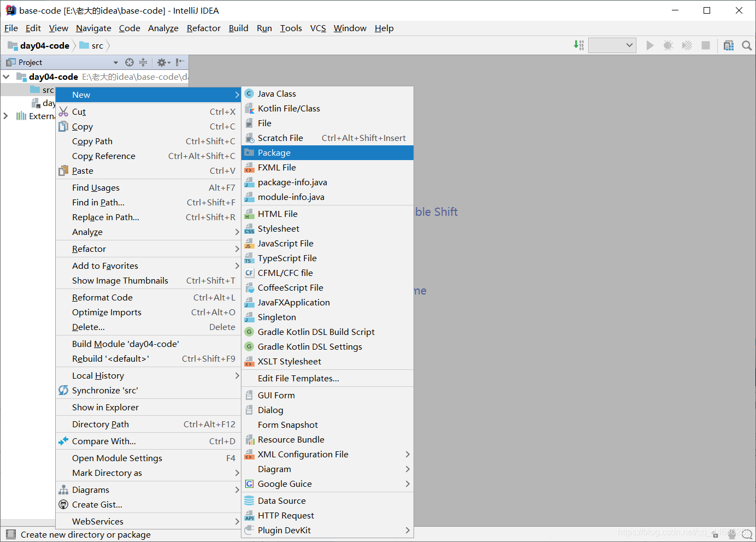Click the Scratch File icon
Image resolution: width=756 pixels, height=542 pixels.
pyautogui.click(x=249, y=138)
